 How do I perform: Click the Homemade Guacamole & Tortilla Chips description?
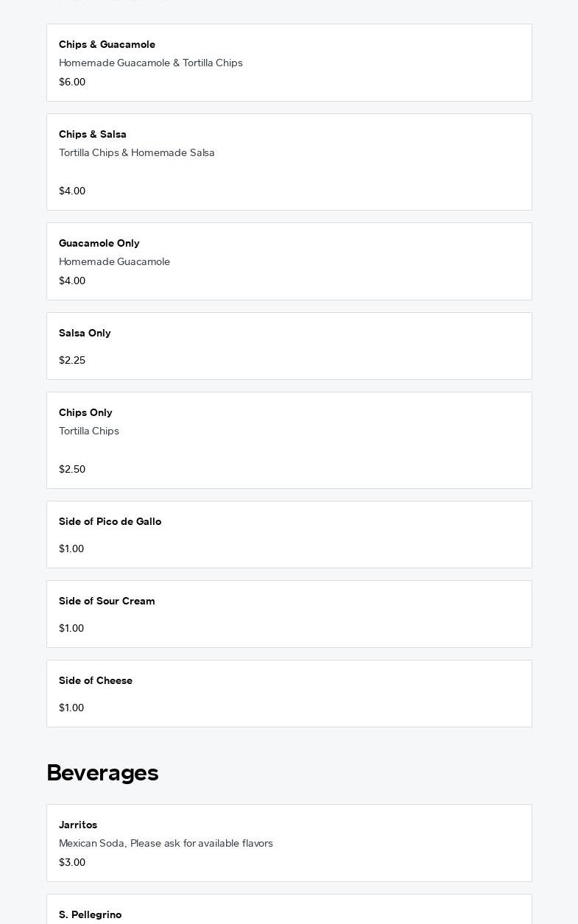151,63
